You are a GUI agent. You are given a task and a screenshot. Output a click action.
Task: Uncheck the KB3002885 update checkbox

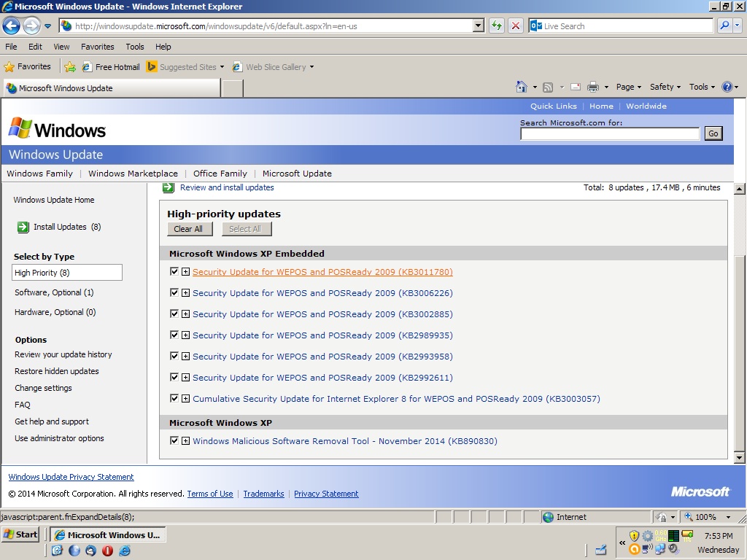[x=174, y=314]
